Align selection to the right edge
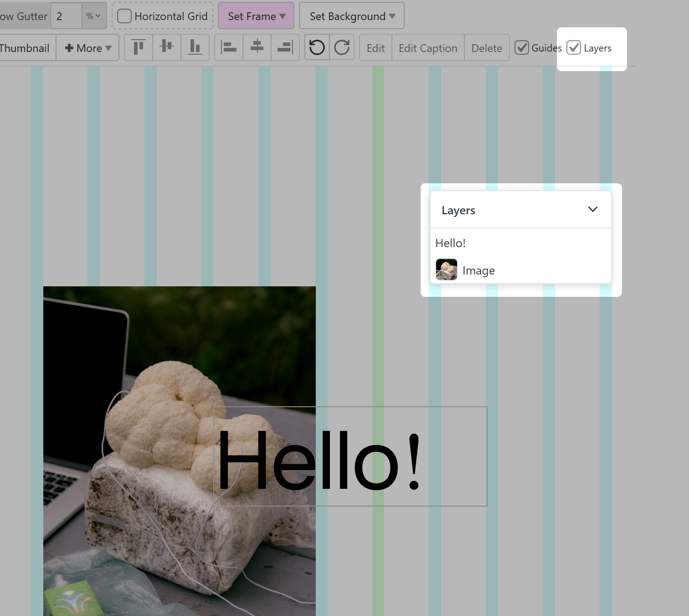 pyautogui.click(x=285, y=47)
